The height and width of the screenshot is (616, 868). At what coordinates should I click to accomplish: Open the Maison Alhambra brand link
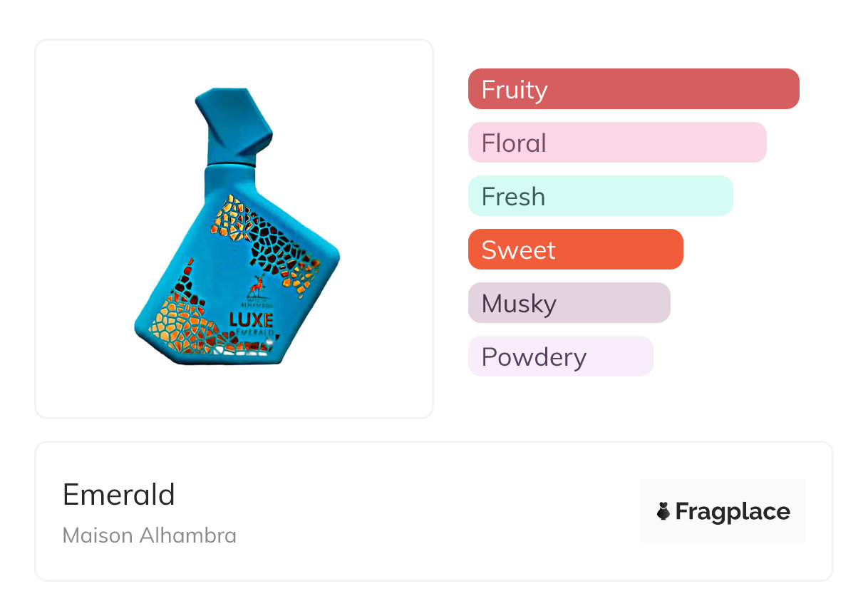point(150,535)
